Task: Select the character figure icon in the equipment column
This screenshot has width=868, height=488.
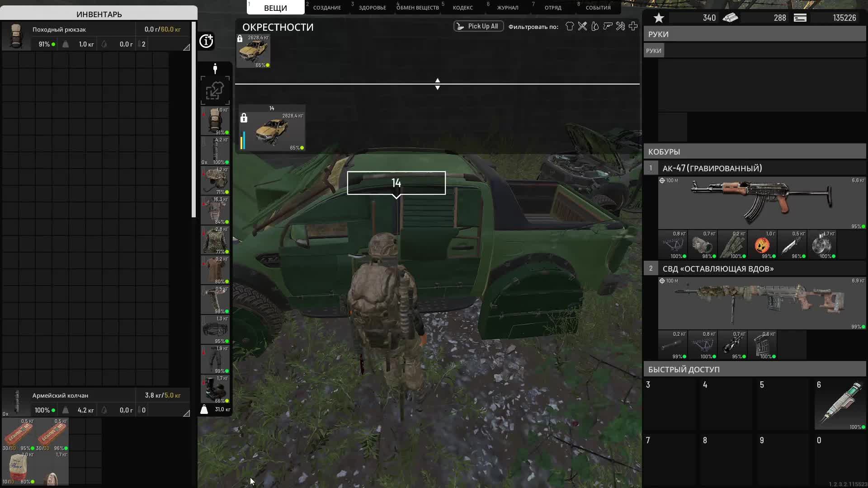Action: (x=215, y=69)
